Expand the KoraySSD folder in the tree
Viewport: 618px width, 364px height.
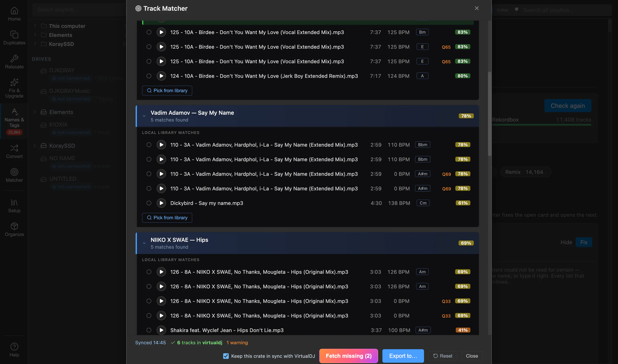point(35,44)
